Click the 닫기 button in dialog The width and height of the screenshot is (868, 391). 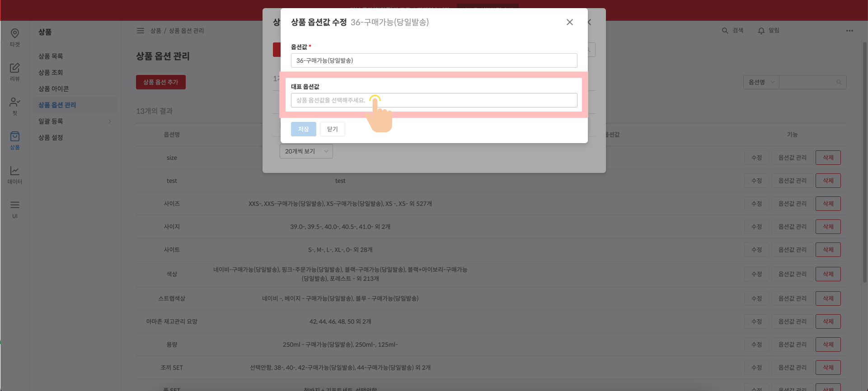tap(333, 129)
